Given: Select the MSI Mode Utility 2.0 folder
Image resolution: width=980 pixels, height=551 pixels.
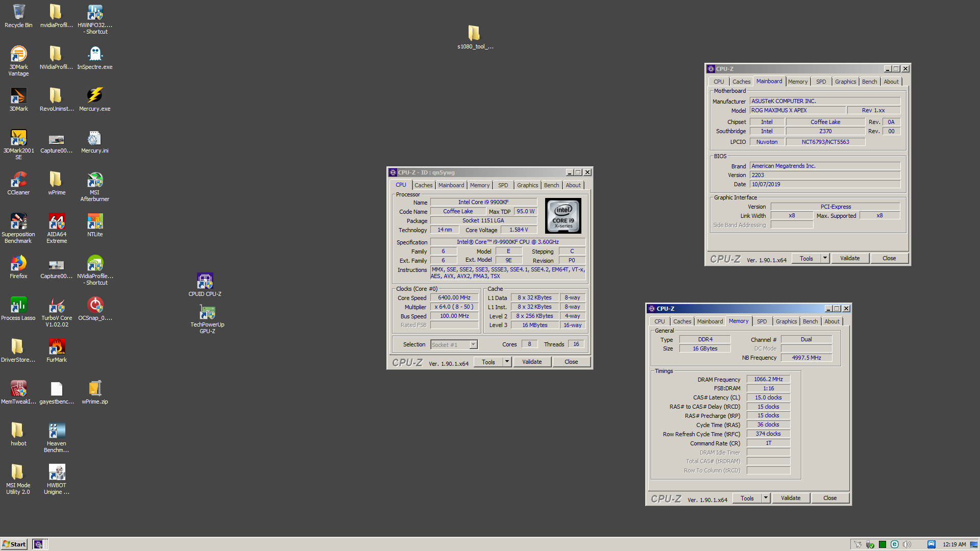Looking at the screenshot, I should (18, 472).
